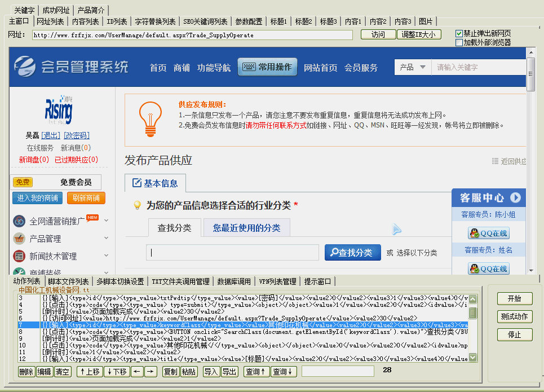
Task: Click the 免费 member badge
Action: pyautogui.click(x=23, y=182)
